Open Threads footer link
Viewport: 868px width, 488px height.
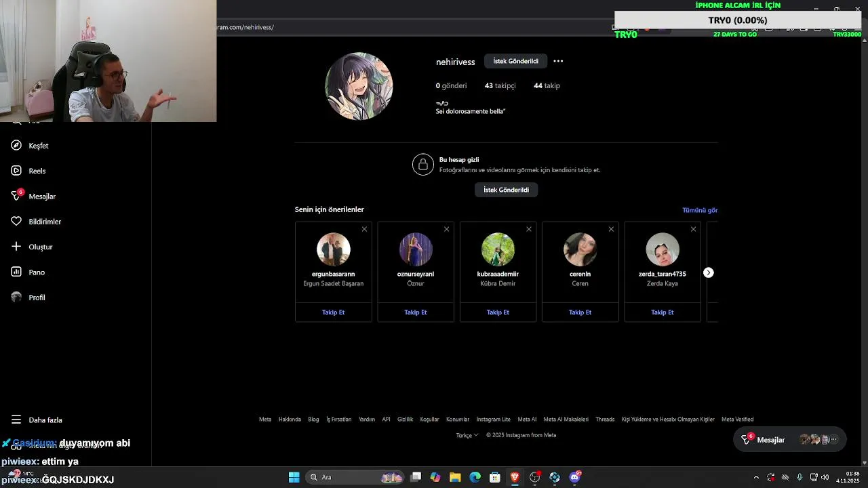[605, 419]
